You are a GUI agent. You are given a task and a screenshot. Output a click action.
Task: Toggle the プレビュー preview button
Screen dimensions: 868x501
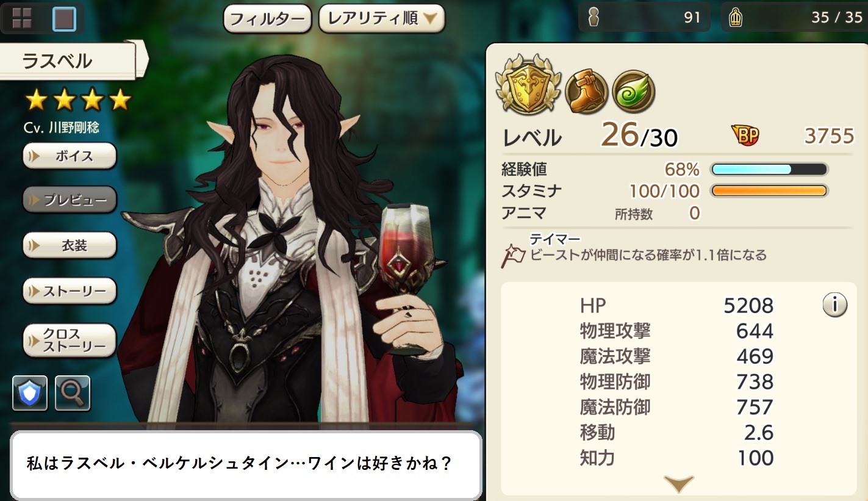(x=70, y=200)
